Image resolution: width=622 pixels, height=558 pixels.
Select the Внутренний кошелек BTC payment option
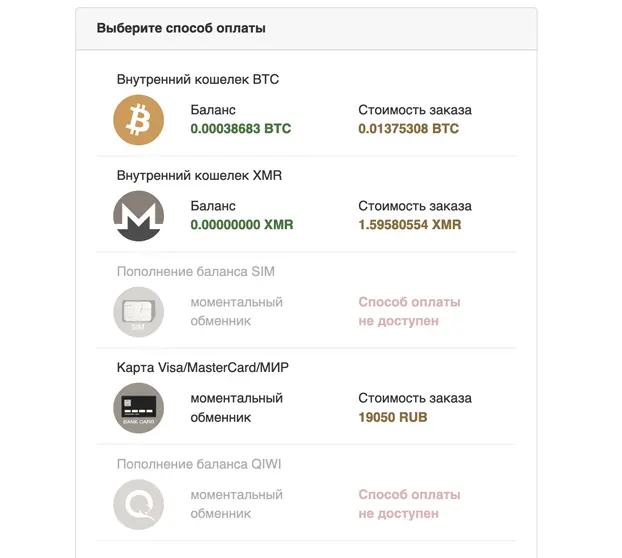point(306,108)
